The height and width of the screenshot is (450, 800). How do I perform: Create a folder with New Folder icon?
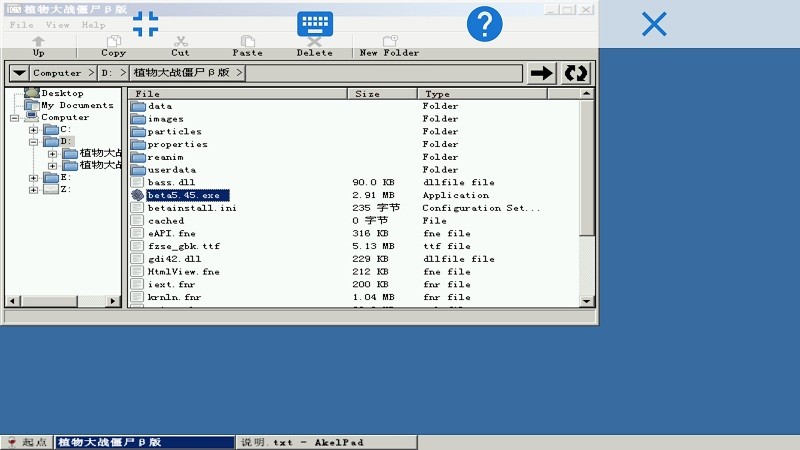click(x=389, y=42)
